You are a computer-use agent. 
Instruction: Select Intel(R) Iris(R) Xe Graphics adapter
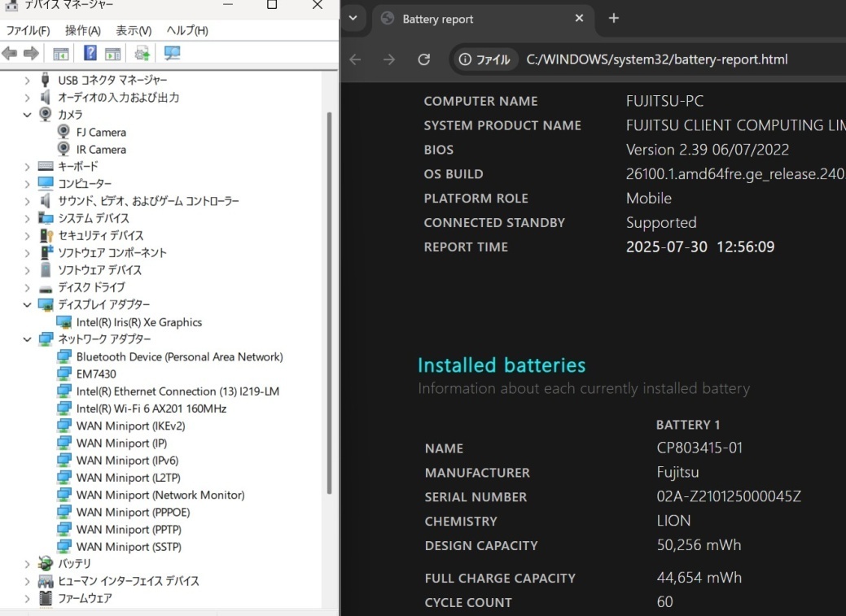point(138,322)
